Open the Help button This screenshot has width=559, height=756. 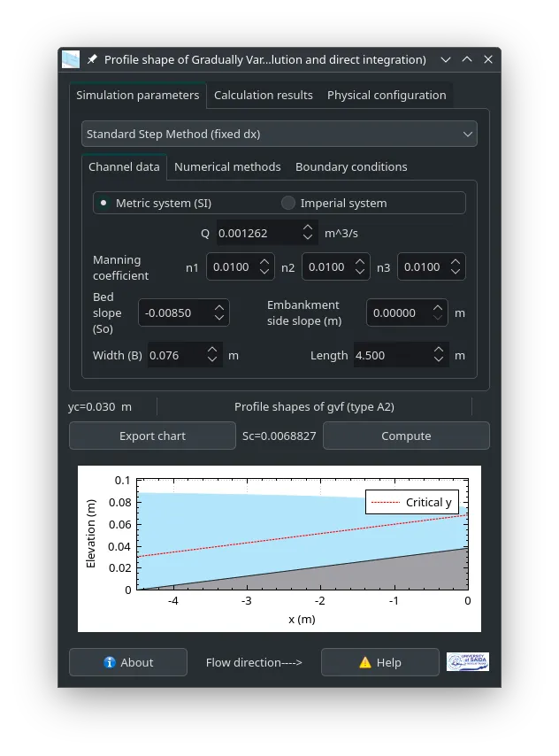[380, 662]
